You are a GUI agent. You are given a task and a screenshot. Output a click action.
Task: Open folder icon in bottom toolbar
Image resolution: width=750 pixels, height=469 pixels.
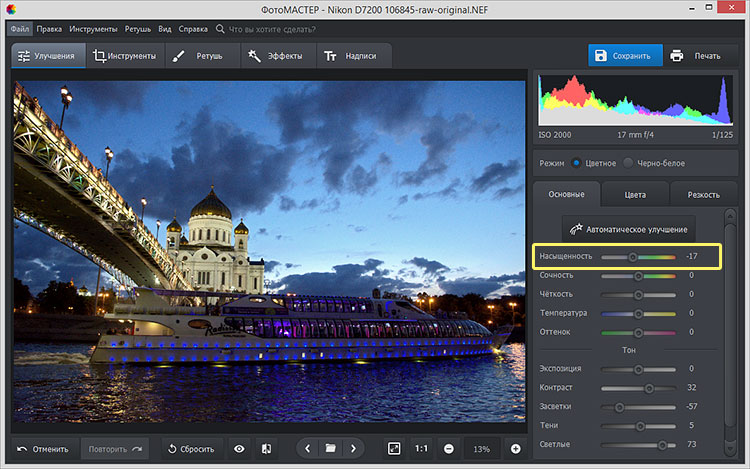(x=331, y=449)
